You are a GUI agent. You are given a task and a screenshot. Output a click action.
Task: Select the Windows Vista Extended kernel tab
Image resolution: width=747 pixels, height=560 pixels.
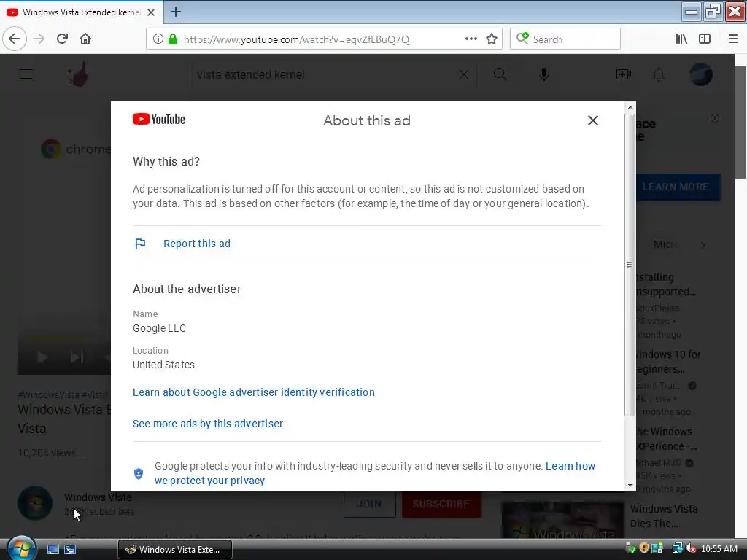pyautogui.click(x=82, y=12)
